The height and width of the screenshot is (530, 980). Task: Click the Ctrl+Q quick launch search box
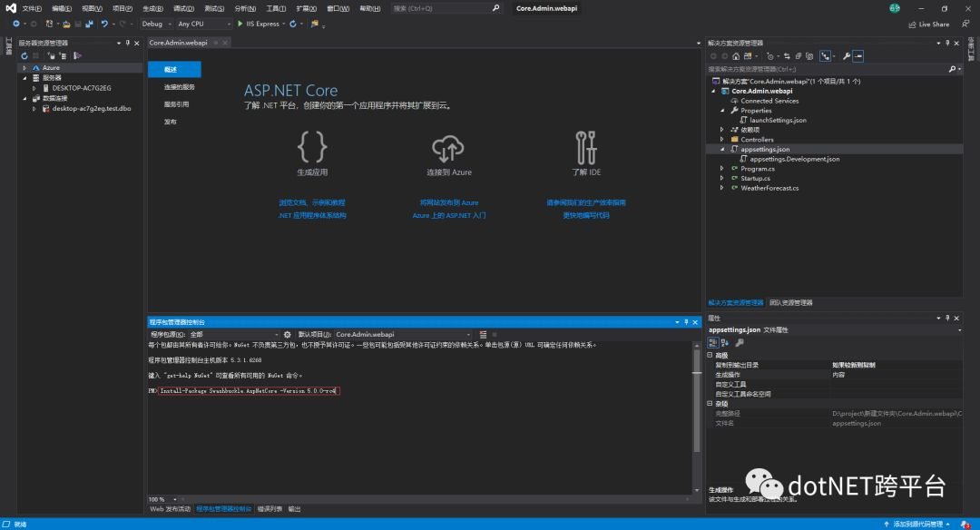(x=446, y=8)
